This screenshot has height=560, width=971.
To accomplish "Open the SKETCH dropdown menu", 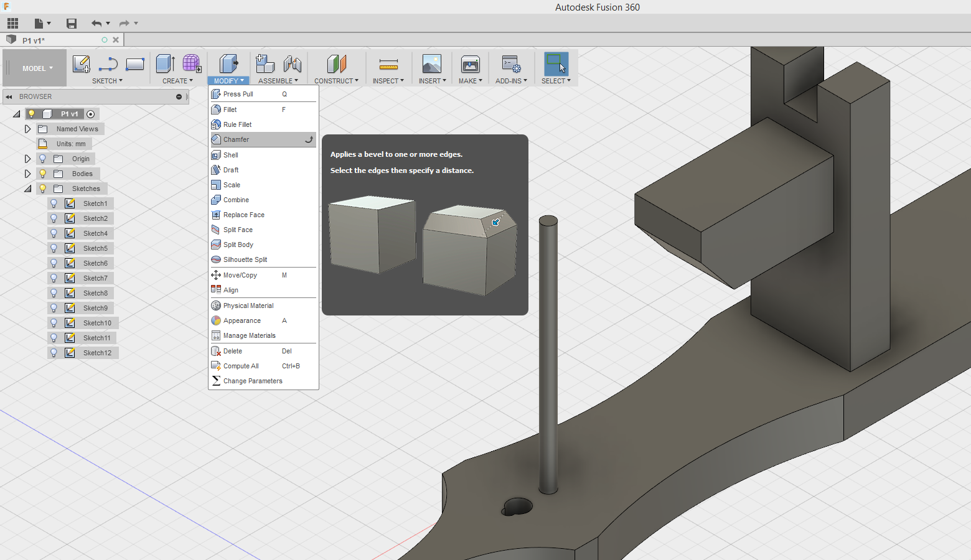I will [x=107, y=81].
